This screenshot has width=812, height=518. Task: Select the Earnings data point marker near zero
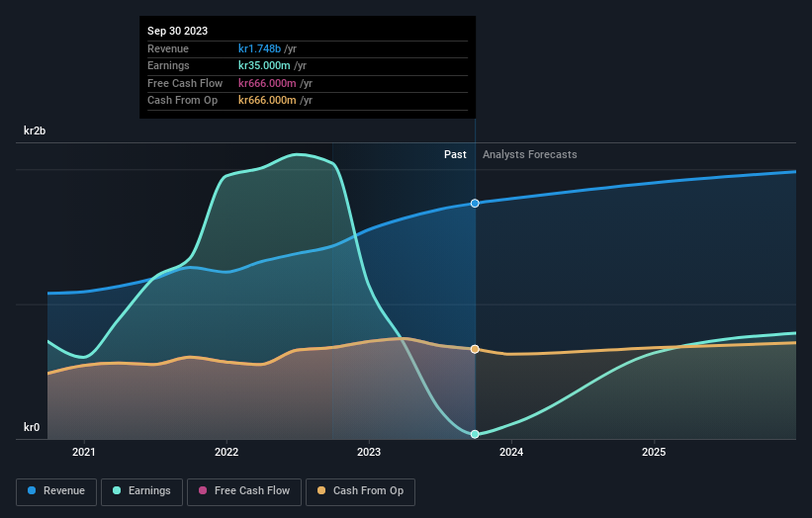[475, 434]
